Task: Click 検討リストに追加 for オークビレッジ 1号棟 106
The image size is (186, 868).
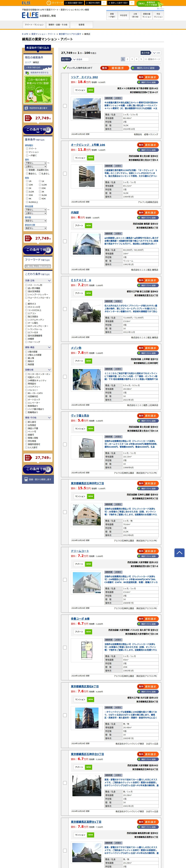Action: pos(148,150)
